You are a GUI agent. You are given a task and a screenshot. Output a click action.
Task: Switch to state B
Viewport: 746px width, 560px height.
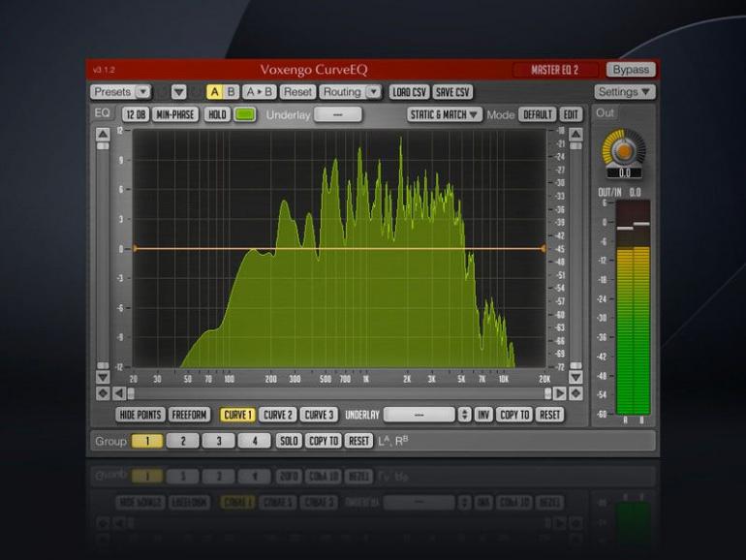(231, 92)
